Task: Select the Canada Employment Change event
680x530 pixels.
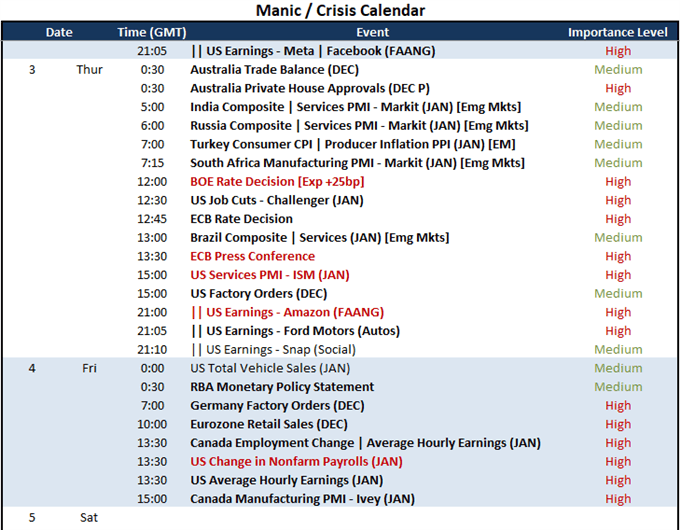Action: click(366, 442)
